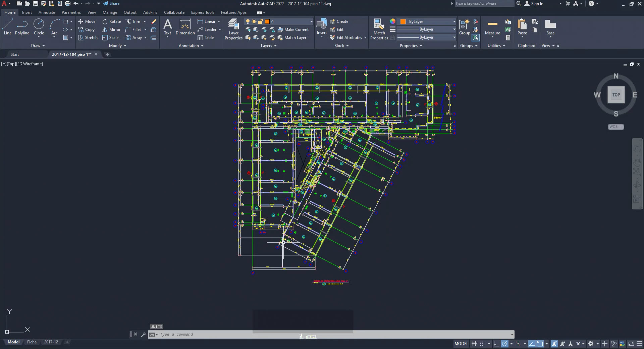Image resolution: width=644 pixels, height=349 pixels.
Task: Toggle drawing grid display in status bar
Action: (x=474, y=344)
